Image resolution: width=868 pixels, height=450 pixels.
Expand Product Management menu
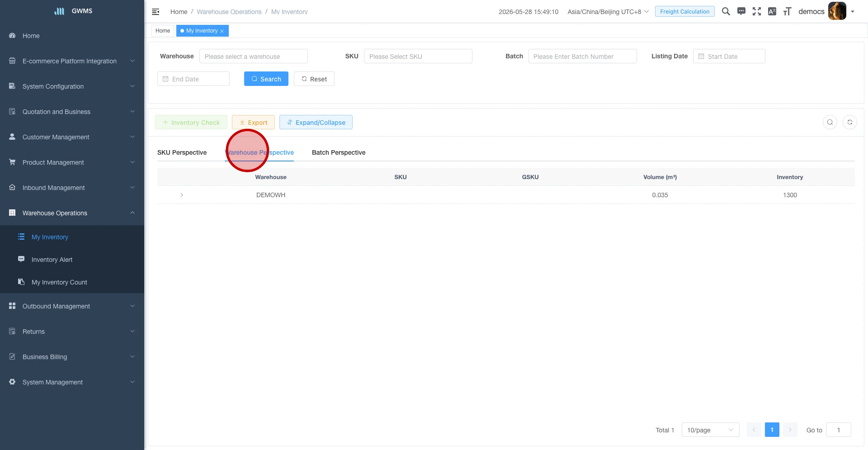72,162
